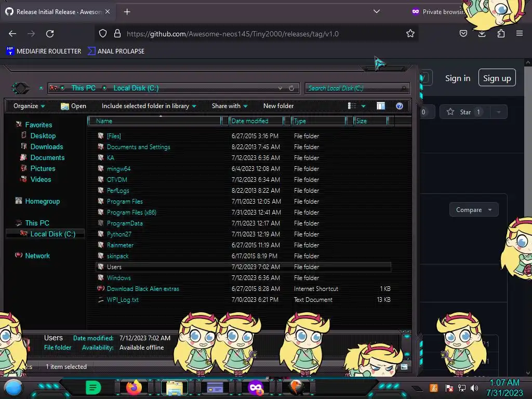Viewport: 532px width, 399px height.
Task: Close the Release Initial Release tab
Action: (108, 11)
